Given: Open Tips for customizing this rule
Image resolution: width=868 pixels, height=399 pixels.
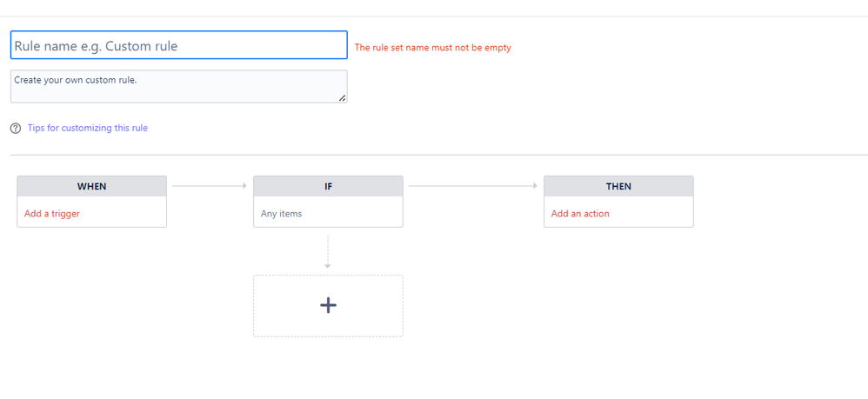Looking at the screenshot, I should (x=88, y=128).
